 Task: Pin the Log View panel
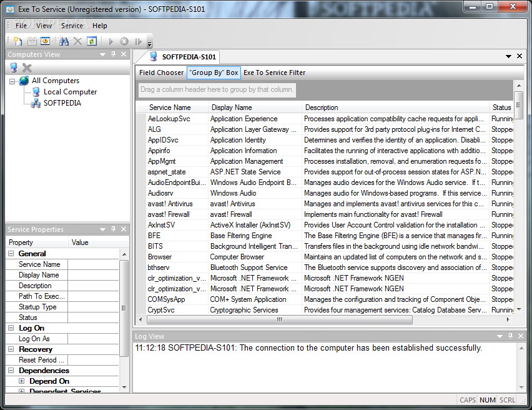pyautogui.click(x=510, y=336)
